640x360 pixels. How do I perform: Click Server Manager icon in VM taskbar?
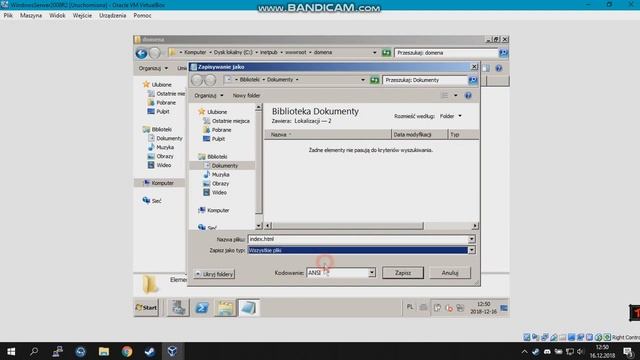coord(178,307)
